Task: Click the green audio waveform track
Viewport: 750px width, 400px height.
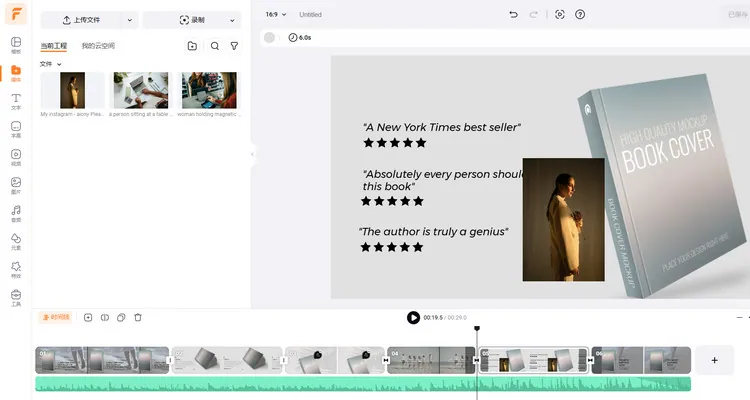Action: pyautogui.click(x=363, y=384)
